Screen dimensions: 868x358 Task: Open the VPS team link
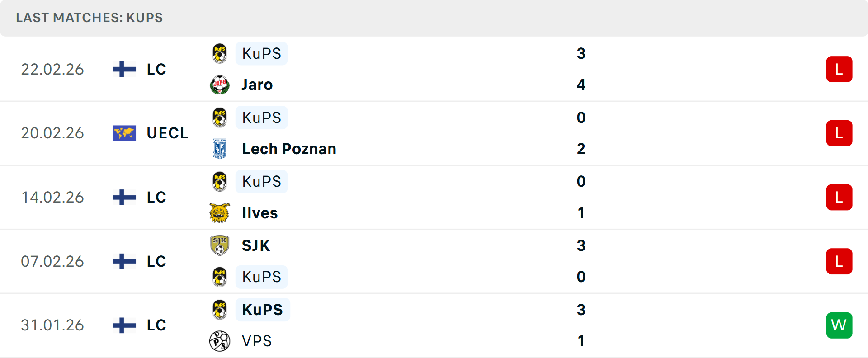coord(257,341)
